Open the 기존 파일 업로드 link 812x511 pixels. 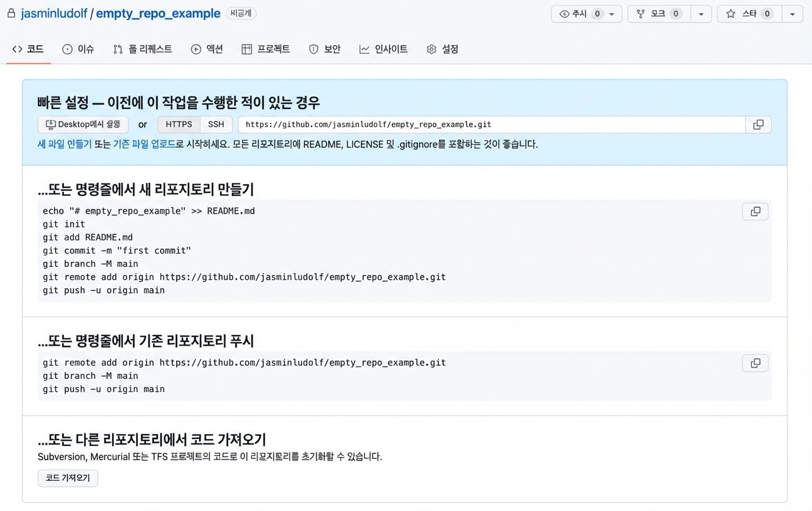144,144
